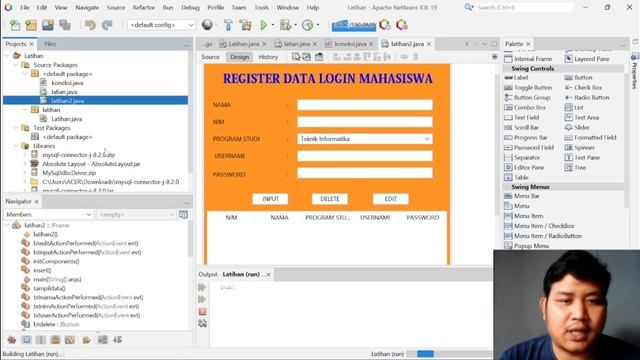Select Table component in the Palette
Image resolution: width=640 pixels, height=360 pixels.
coord(516,178)
